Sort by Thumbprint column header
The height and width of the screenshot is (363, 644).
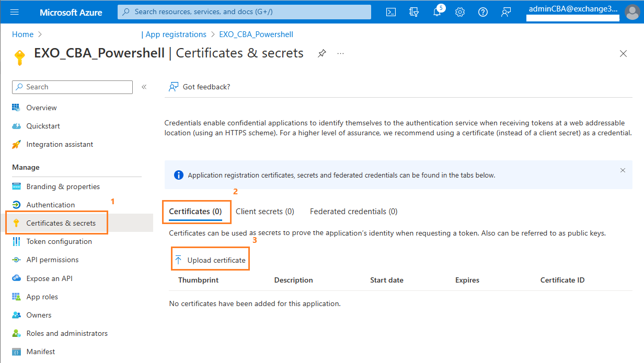[x=198, y=280]
